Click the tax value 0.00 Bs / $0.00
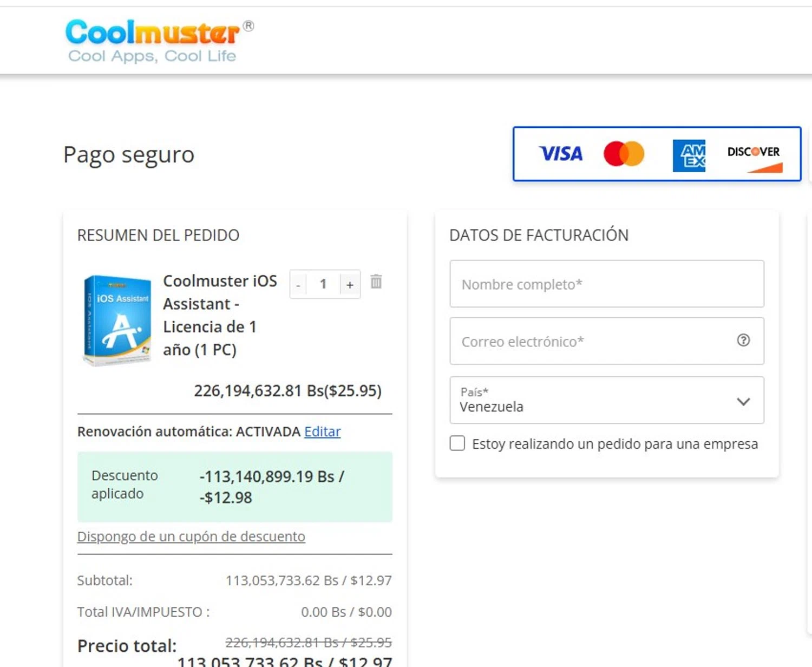Screen dimensions: 812x667 pos(346,612)
